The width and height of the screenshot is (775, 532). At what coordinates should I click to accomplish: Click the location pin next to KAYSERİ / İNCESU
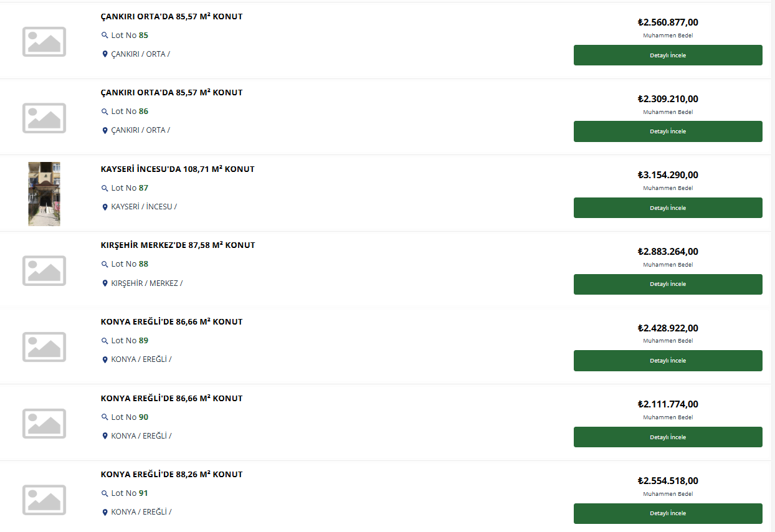105,207
